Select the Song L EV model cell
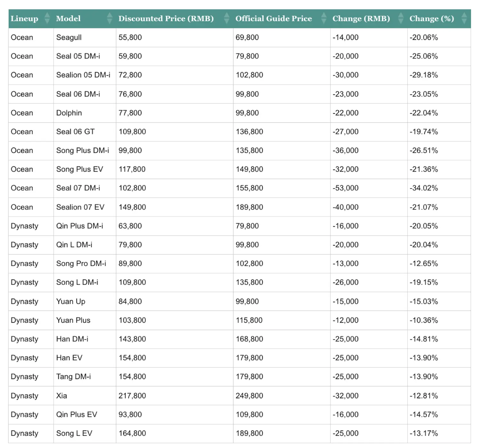This screenshot has height=448, width=480. point(74,433)
